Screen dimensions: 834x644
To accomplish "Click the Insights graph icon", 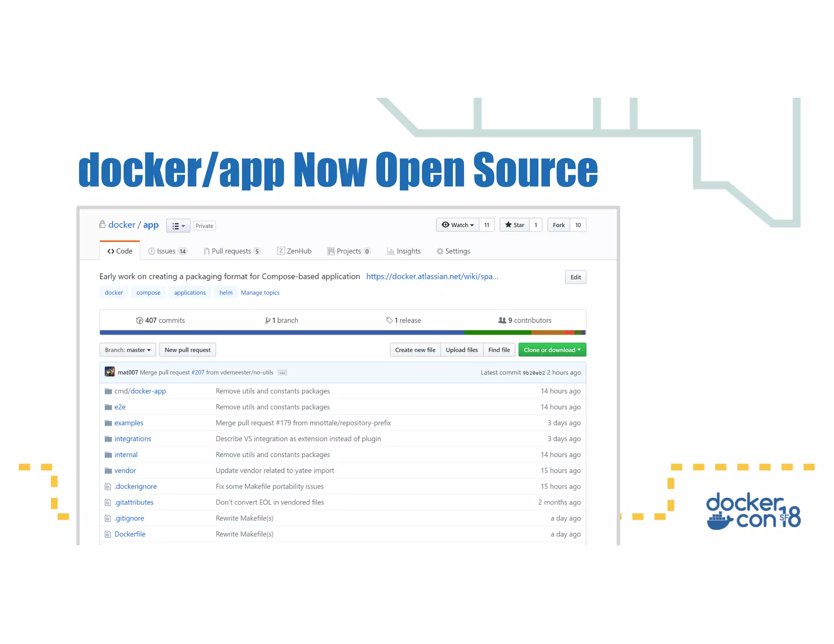I will [x=391, y=251].
